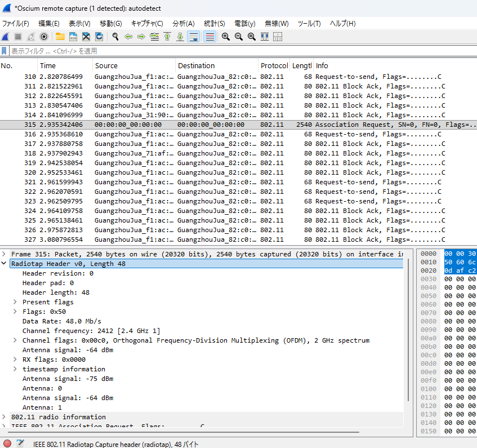The height and width of the screenshot is (448, 477).
Task: Click the display filter input field
Action: [x=243, y=51]
